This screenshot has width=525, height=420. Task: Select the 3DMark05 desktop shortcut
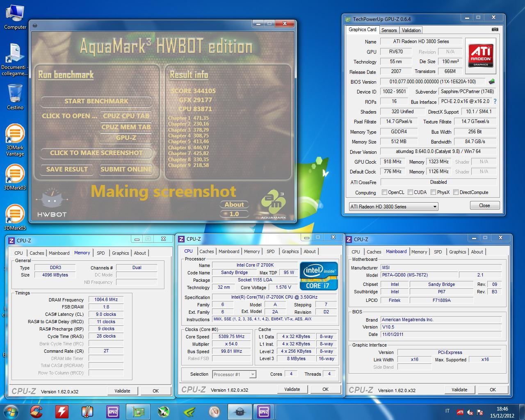pos(15,218)
